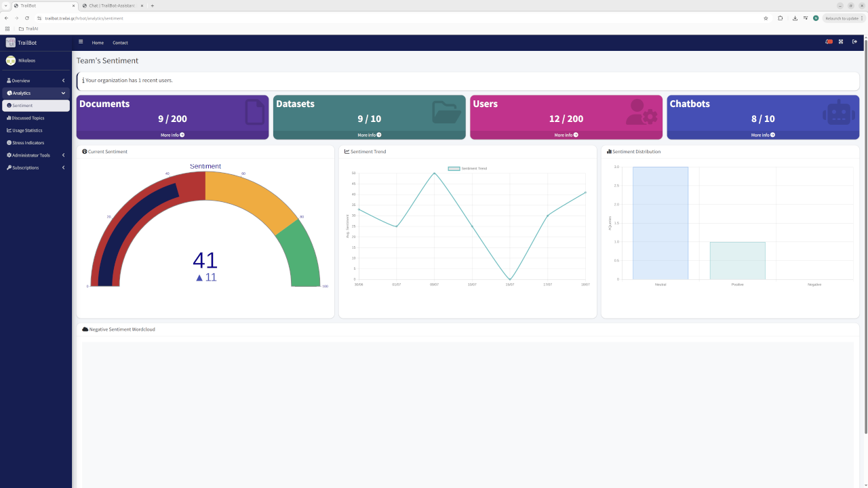The height and width of the screenshot is (488, 868).
Task: Reload the page with the refresh icon
Action: [26, 18]
